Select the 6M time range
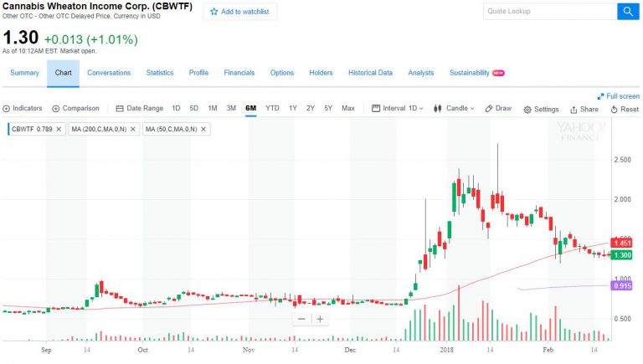Image resolution: width=643 pixels, height=364 pixels. click(250, 108)
